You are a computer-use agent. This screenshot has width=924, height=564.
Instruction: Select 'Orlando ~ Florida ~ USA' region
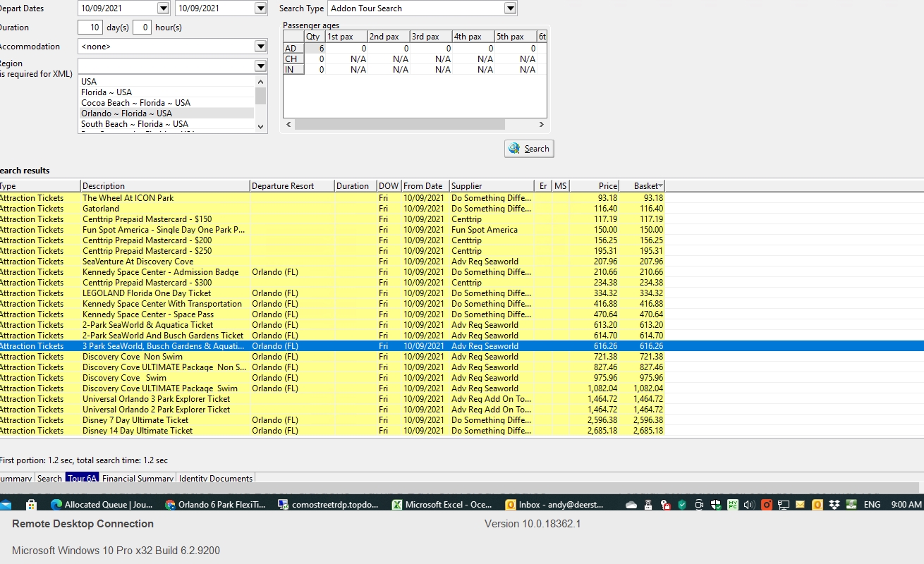(x=166, y=114)
